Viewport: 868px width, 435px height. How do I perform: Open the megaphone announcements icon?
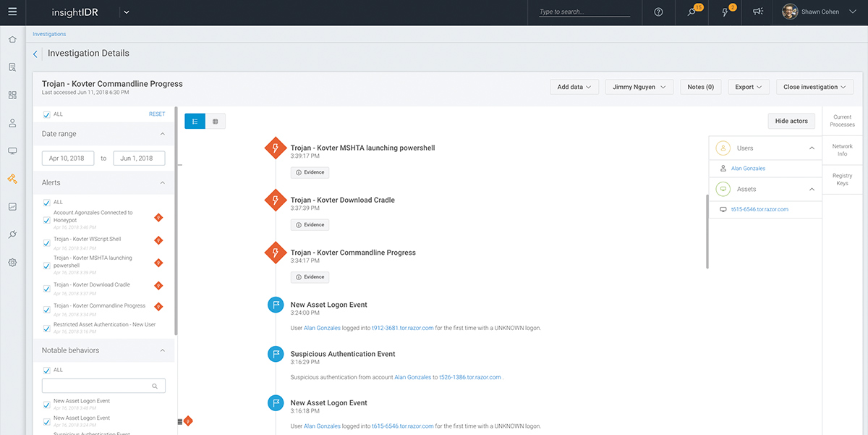point(758,12)
